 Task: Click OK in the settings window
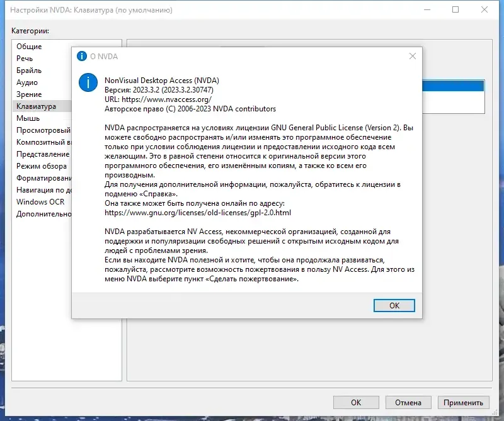click(x=356, y=402)
